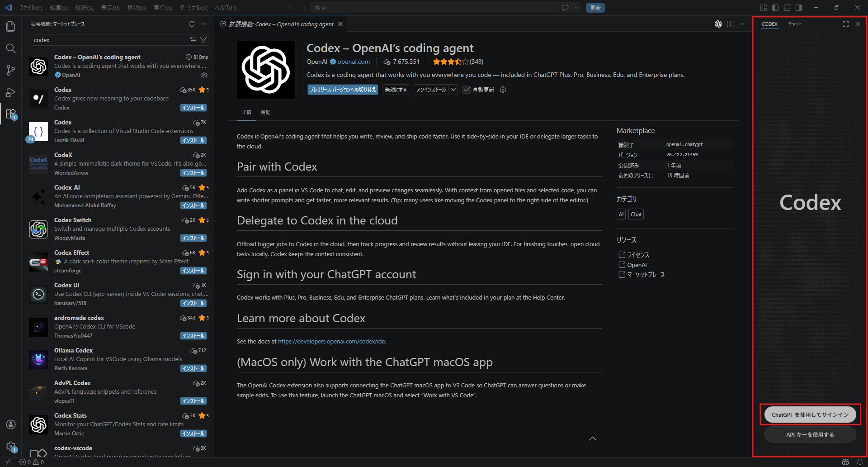
Task: Click ChatGPT を使用してサインイン button
Action: [x=810, y=415]
